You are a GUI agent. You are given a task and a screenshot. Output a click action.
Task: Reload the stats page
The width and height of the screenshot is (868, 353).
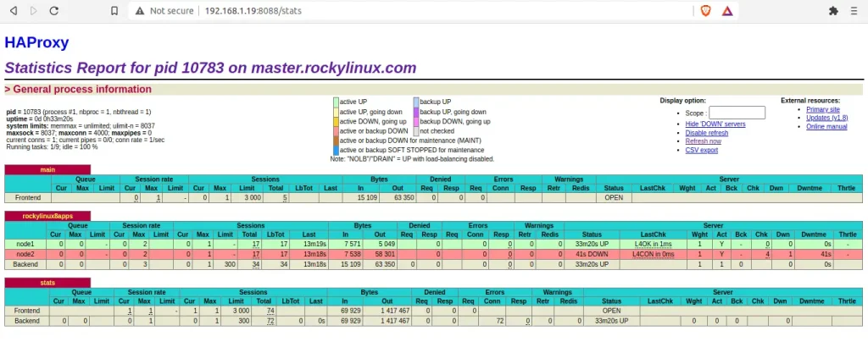[x=53, y=10]
